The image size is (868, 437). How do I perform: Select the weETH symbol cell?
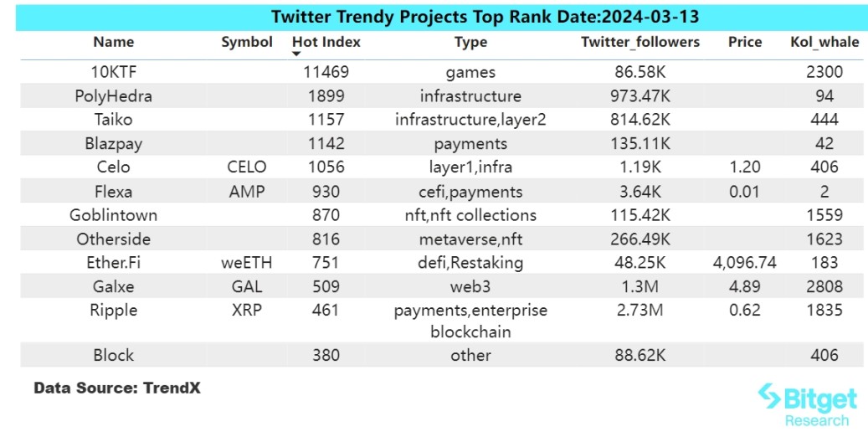pos(246,263)
